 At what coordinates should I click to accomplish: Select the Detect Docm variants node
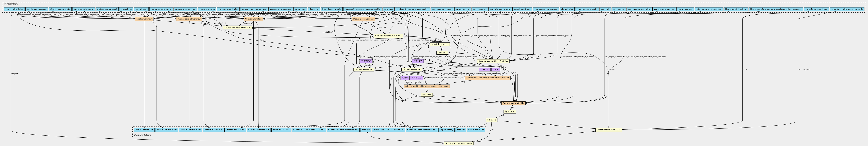(364, 19)
